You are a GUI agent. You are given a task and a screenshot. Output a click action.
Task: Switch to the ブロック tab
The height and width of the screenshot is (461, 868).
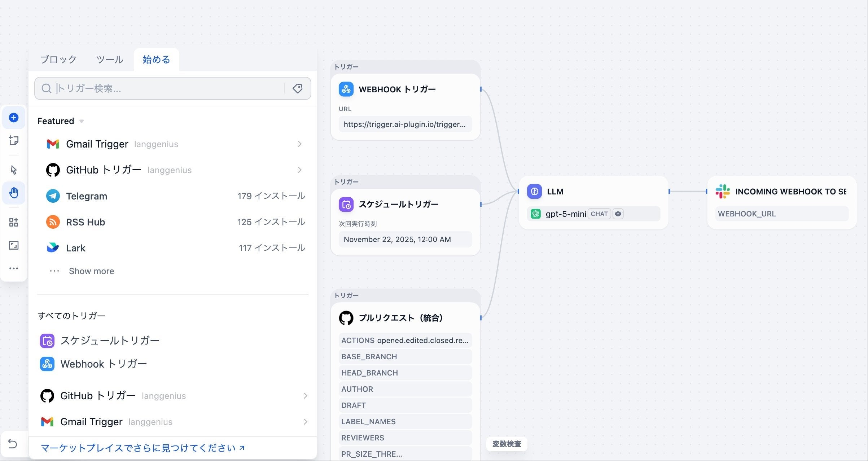(58, 60)
